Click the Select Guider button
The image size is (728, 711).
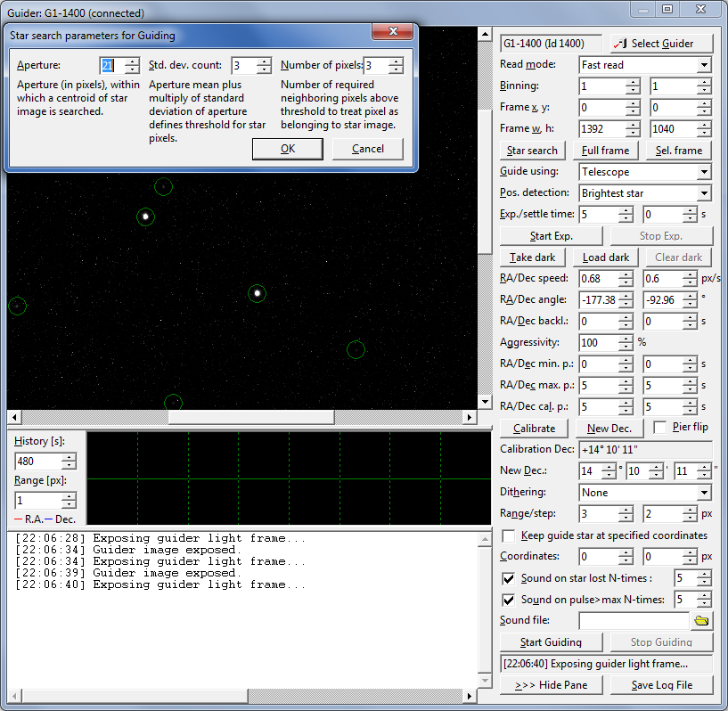point(662,43)
